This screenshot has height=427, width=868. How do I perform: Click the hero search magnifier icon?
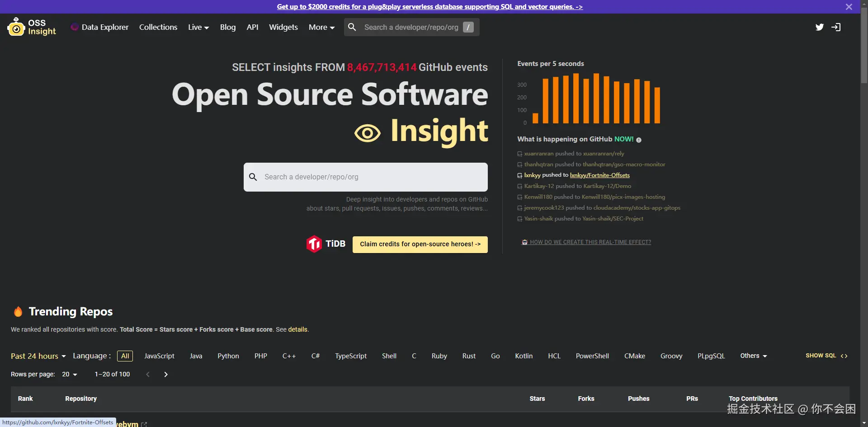point(253,177)
